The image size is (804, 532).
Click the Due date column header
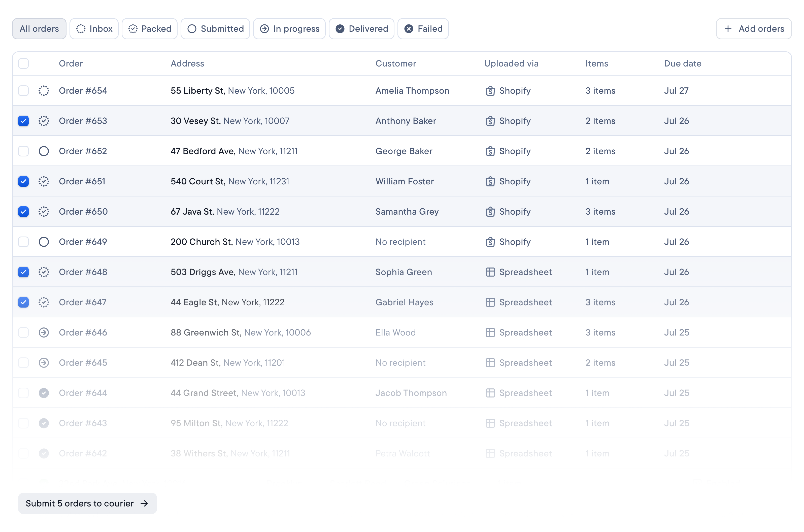click(x=683, y=63)
